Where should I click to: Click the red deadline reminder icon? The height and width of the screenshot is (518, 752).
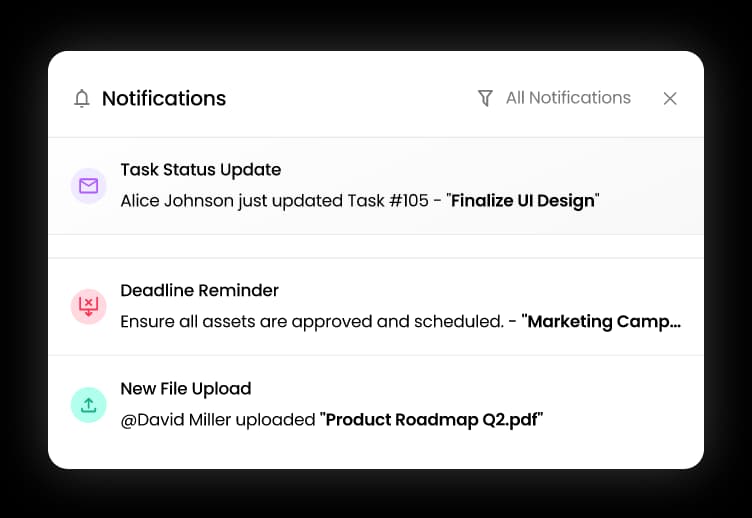[x=89, y=306]
